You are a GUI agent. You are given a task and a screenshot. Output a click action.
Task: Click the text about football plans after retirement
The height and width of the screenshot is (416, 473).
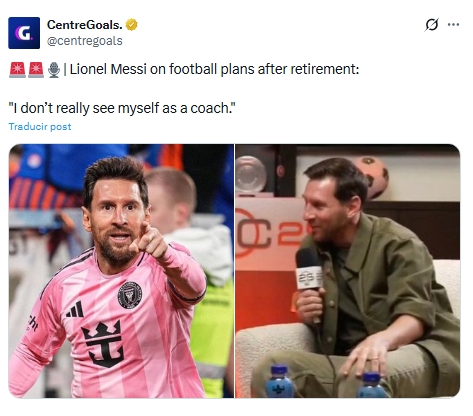(214, 69)
